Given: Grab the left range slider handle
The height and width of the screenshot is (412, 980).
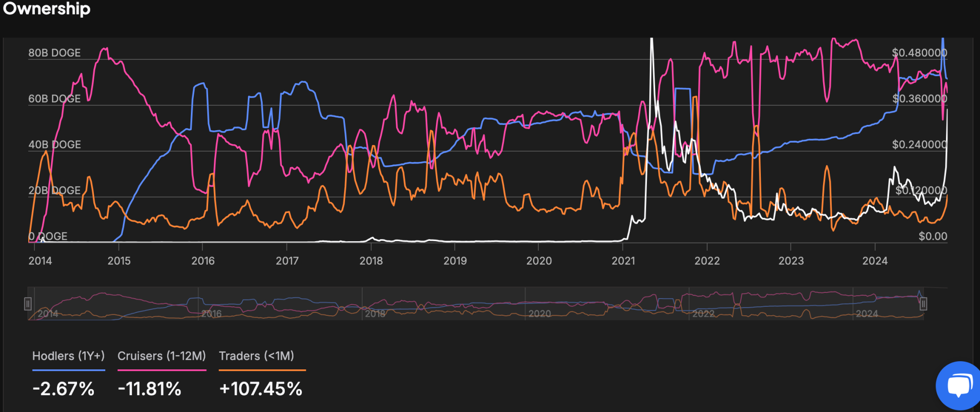Looking at the screenshot, I should coord(28,304).
